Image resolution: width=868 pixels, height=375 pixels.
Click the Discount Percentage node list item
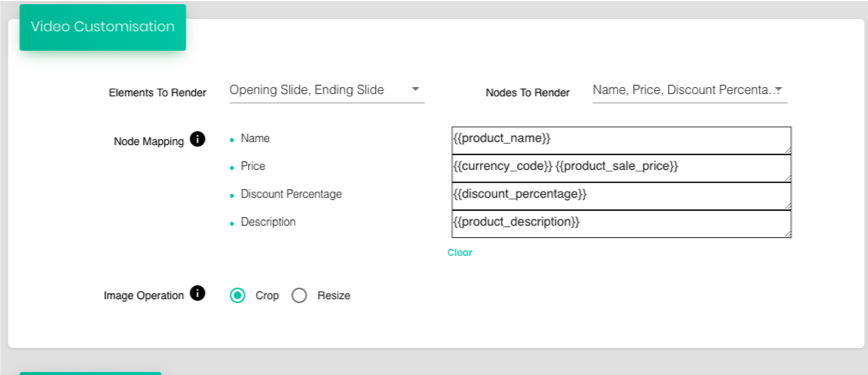click(x=291, y=194)
